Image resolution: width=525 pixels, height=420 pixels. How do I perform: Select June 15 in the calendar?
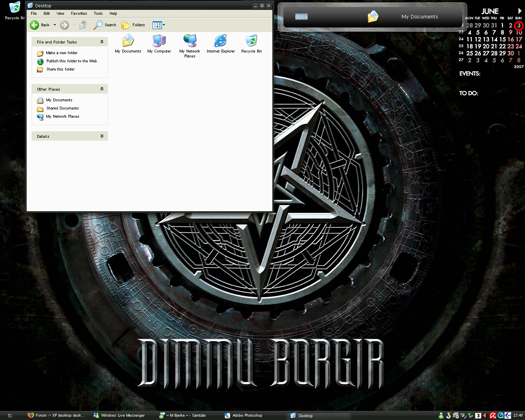502,39
